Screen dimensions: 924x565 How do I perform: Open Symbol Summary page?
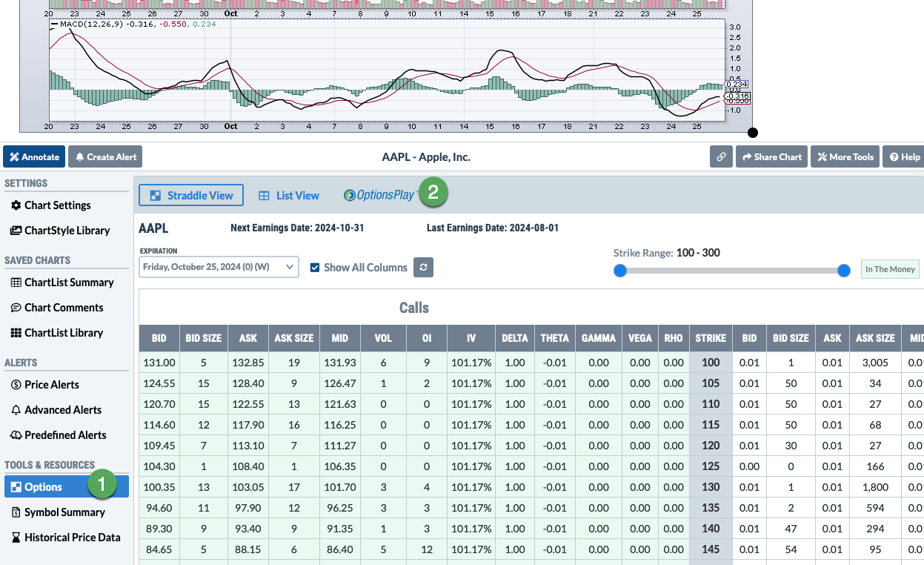[64, 512]
